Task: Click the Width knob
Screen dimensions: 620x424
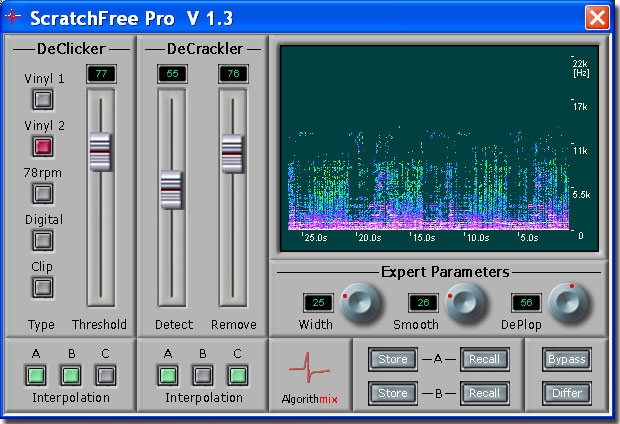Action: tap(359, 302)
